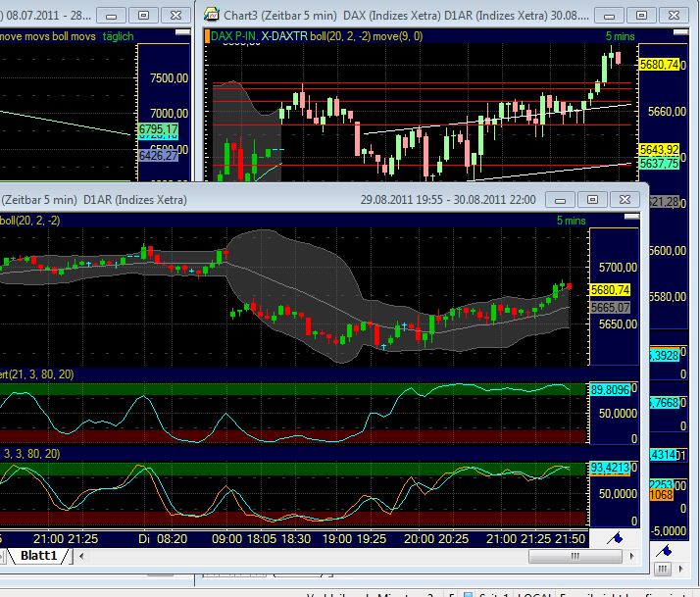
Task: Click the 5700,00 axis label in the front window
Action: (618, 268)
